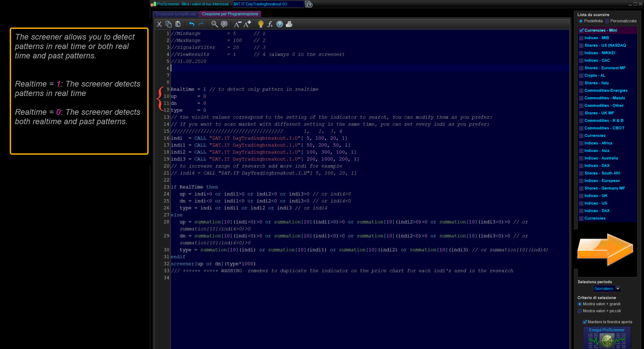Check the Shares - Italy list
The image size is (644, 349).
pyautogui.click(x=581, y=83)
